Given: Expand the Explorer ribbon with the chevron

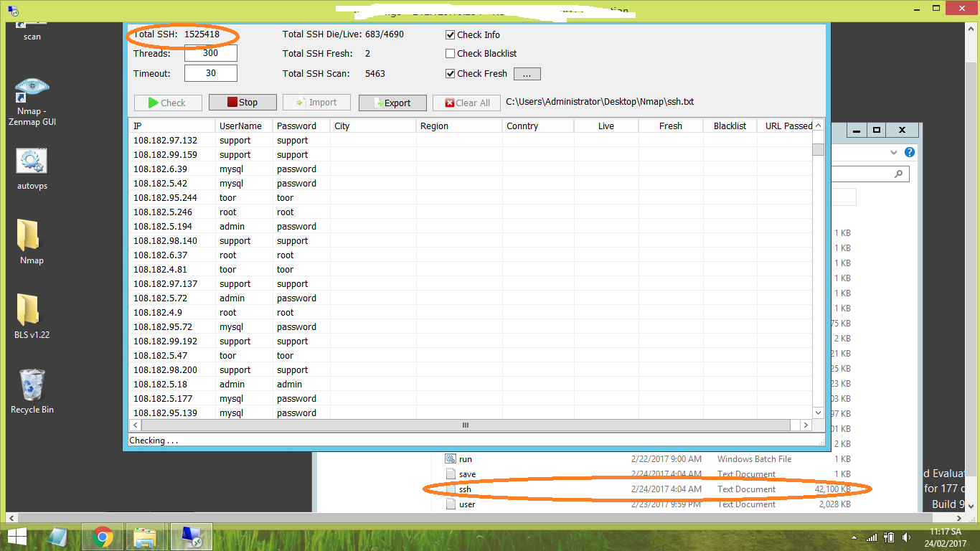Looking at the screenshot, I should [894, 152].
